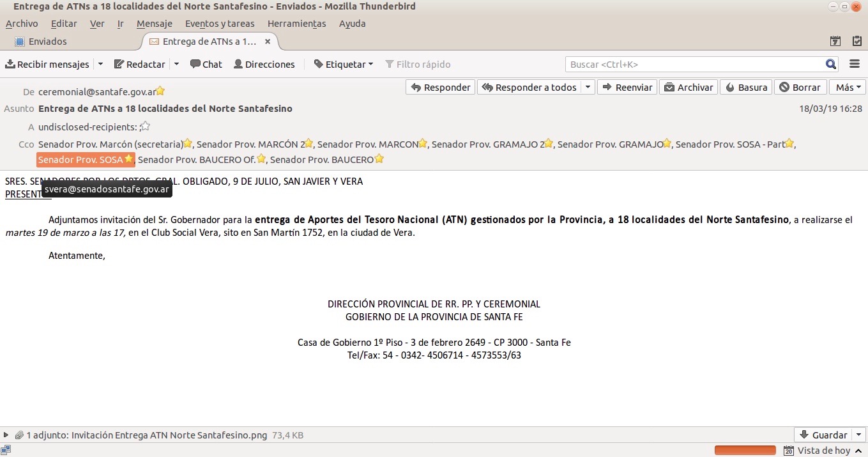
Task: Expand the Etiquetar tag dropdown
Action: click(344, 65)
